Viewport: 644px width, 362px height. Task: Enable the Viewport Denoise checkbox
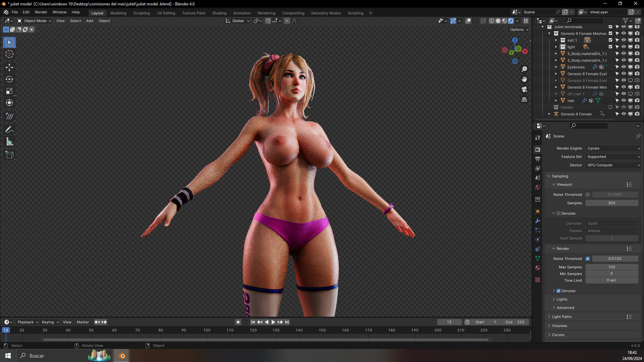coord(558,213)
